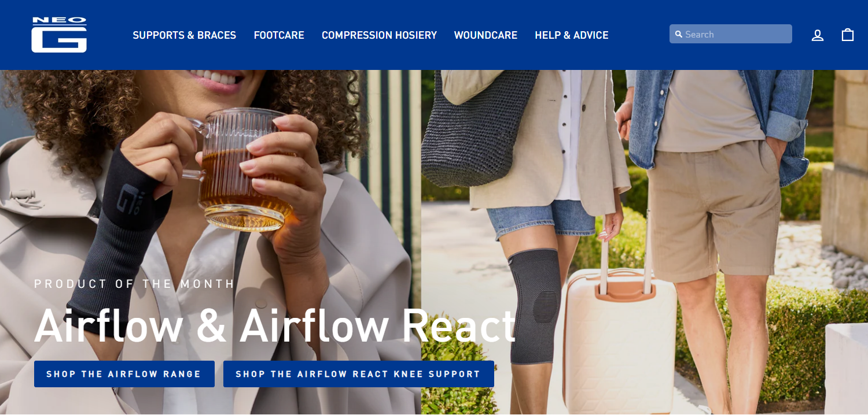Open the Compression Hosiery menu
The height and width of the screenshot is (415, 868).
[x=379, y=35]
